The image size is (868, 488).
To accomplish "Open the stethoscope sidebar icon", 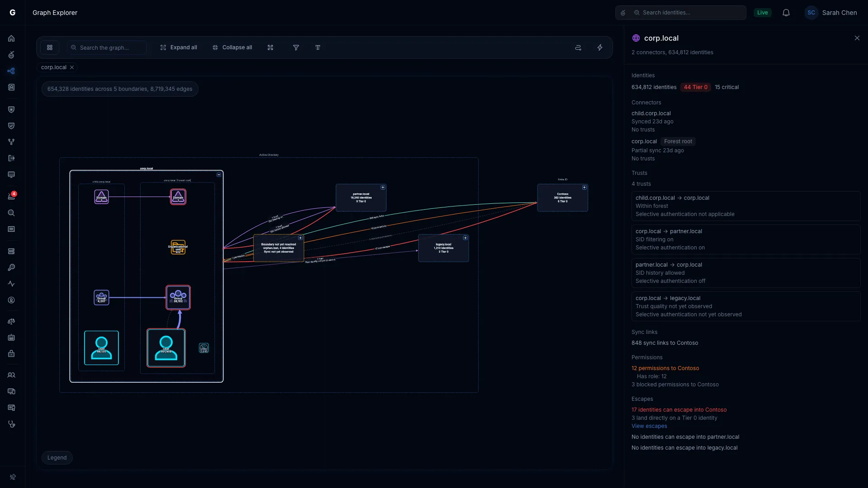I will [11, 424].
